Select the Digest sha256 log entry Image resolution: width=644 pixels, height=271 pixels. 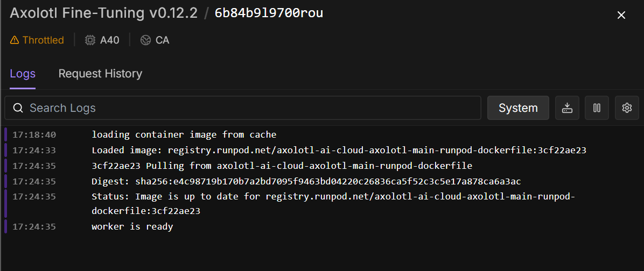[306, 181]
